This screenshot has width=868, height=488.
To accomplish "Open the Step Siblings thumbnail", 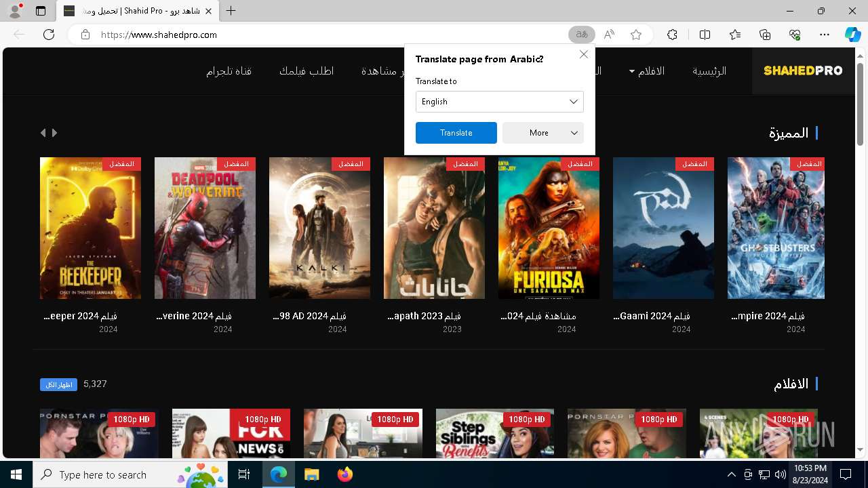I will click(495, 433).
